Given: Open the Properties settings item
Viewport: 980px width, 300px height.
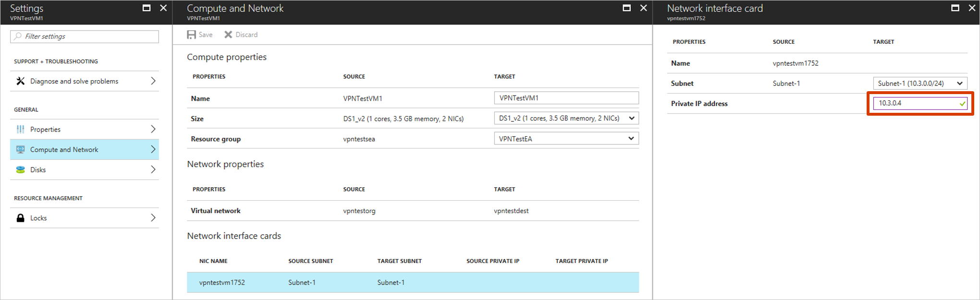Looking at the screenshot, I should 85,129.
